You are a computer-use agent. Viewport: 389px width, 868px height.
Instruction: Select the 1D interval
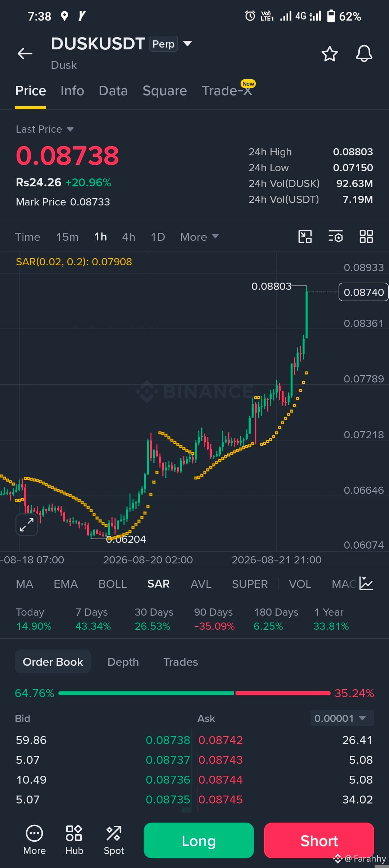(158, 237)
